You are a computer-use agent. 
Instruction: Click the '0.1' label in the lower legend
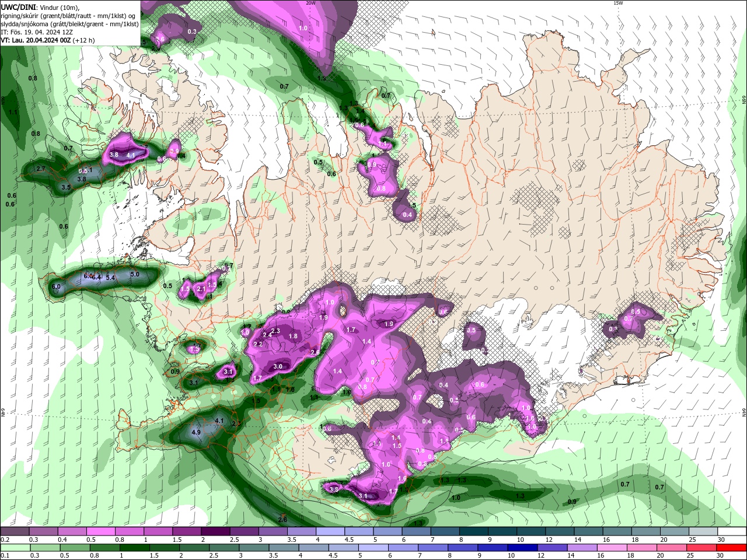point(5,556)
